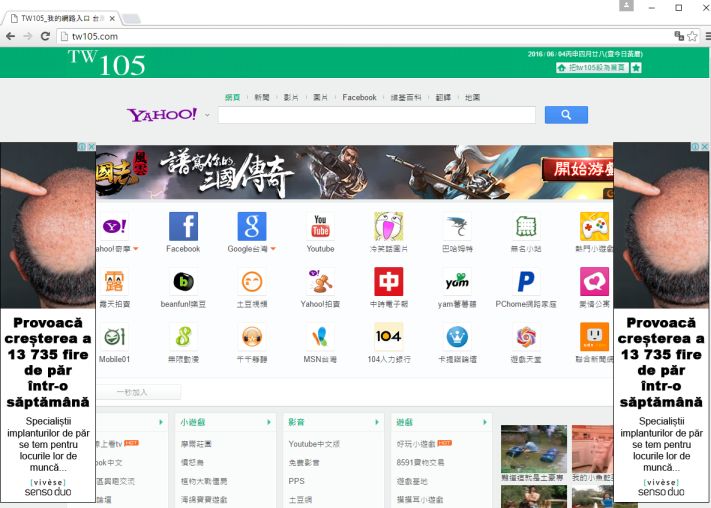Expand the Google台灣 shortcut dropdown arrow
711x508 pixels.
tap(273, 249)
